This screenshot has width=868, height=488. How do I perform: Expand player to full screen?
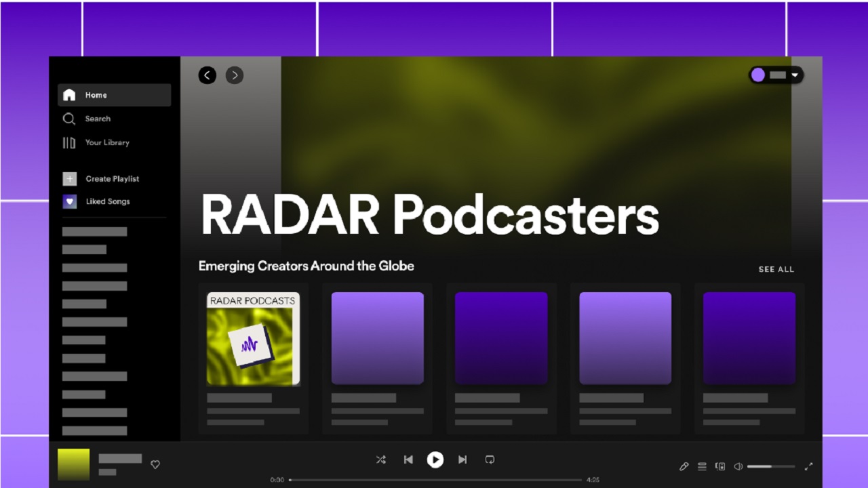click(x=808, y=466)
